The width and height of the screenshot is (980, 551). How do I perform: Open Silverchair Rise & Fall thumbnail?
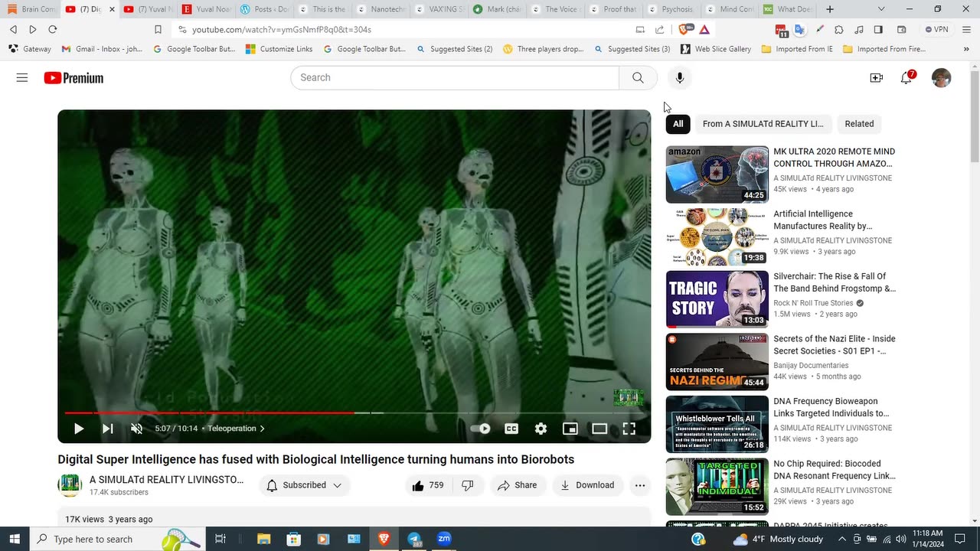click(x=717, y=299)
